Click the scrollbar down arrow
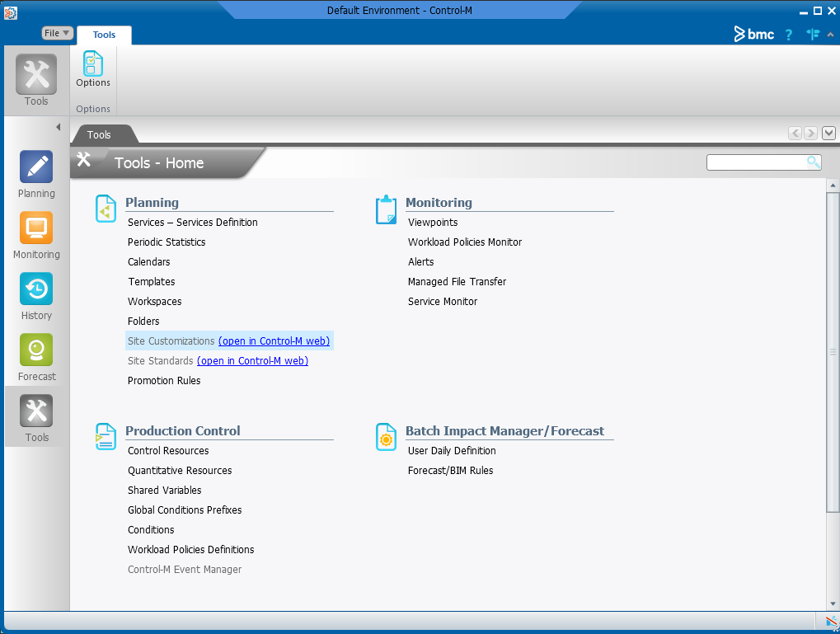The width and height of the screenshot is (840, 634). click(x=833, y=604)
